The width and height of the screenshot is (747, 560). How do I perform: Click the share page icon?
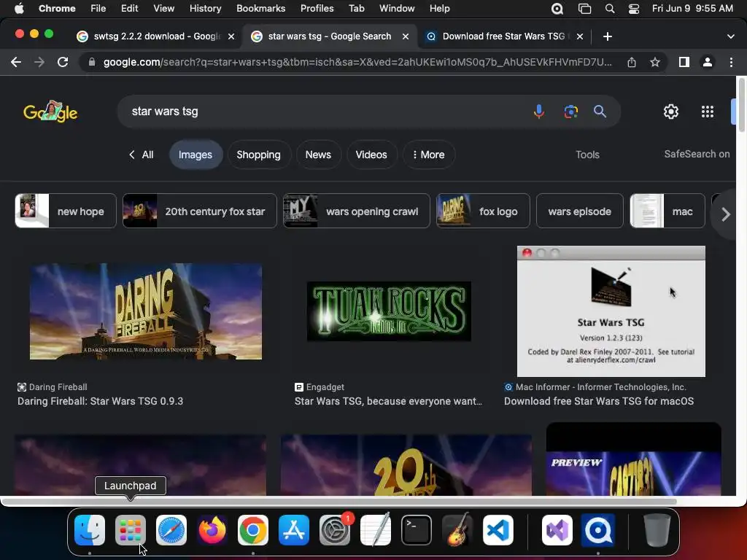pos(632,62)
